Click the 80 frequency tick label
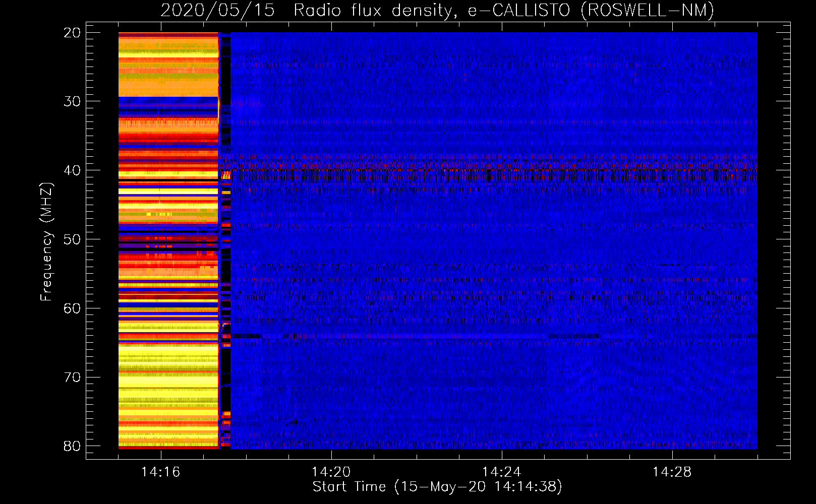Screen dimensions: 816x504 click(72, 446)
